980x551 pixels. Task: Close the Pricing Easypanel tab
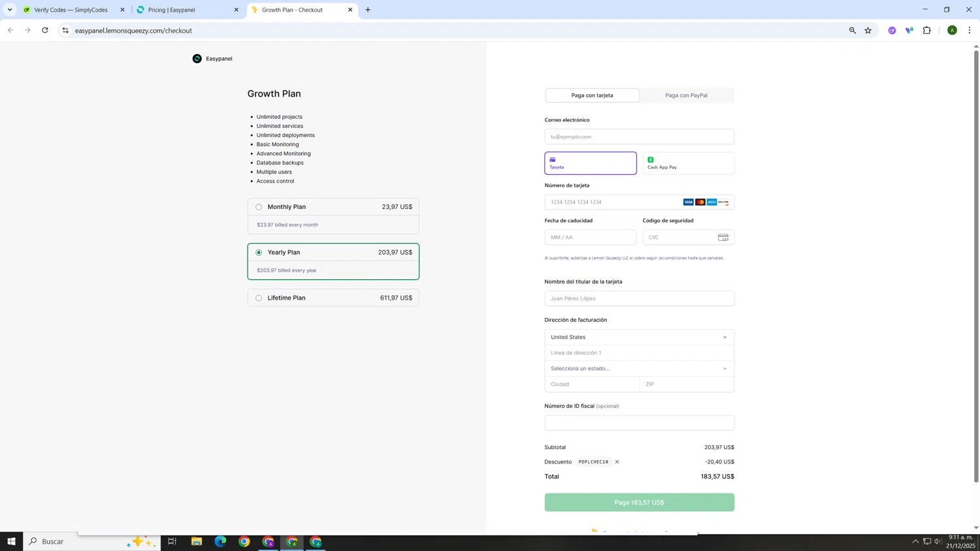tap(237, 10)
